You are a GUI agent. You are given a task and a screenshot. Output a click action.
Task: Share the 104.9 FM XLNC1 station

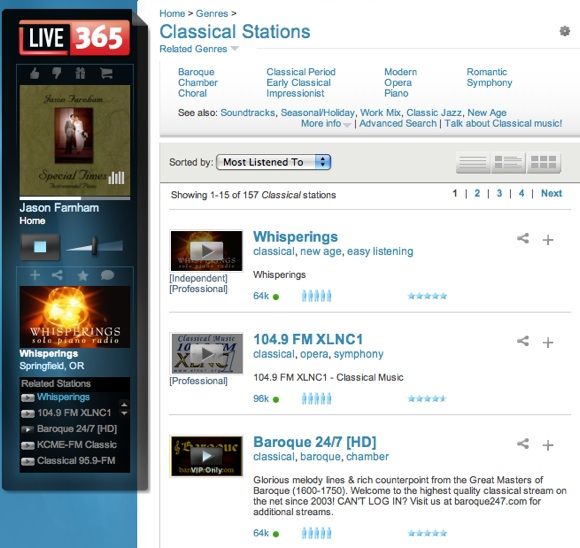pos(523,341)
